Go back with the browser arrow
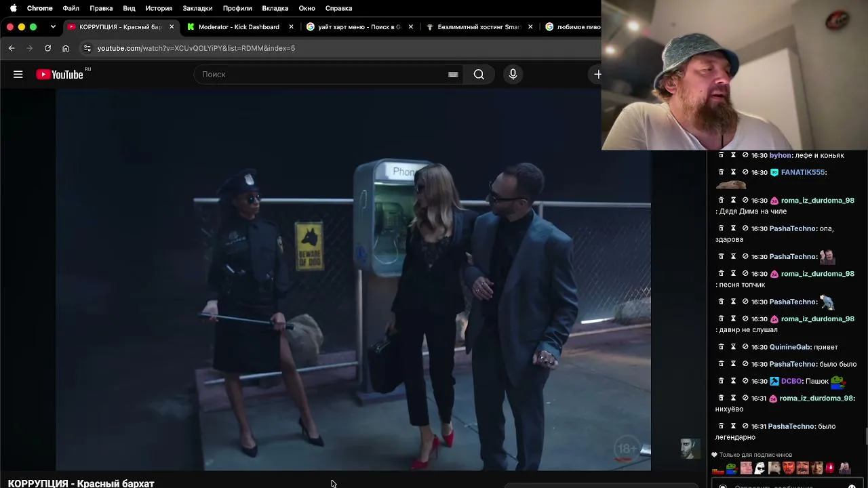This screenshot has width=868, height=488. [x=12, y=48]
